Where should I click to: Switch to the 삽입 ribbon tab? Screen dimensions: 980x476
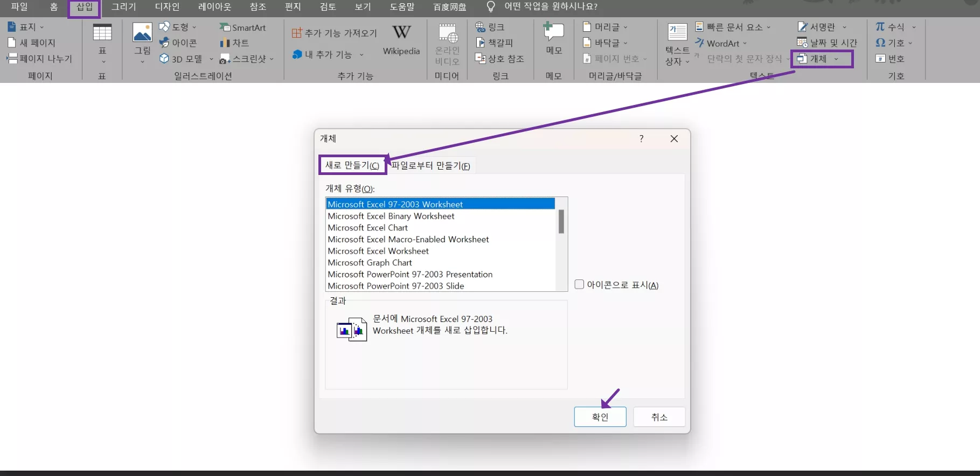(x=85, y=7)
